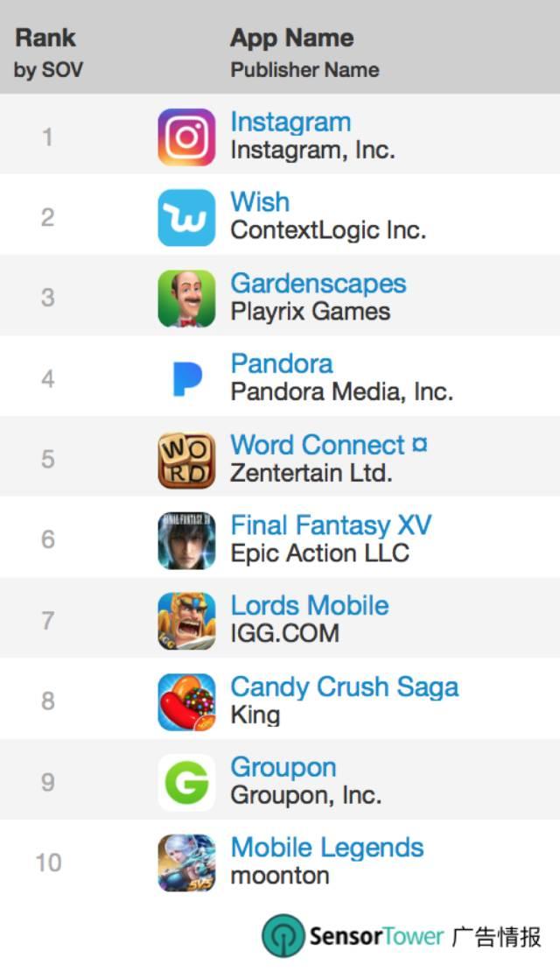Click the Candy Crush Saga icon
Screen dimensions: 560x972
tap(186, 701)
